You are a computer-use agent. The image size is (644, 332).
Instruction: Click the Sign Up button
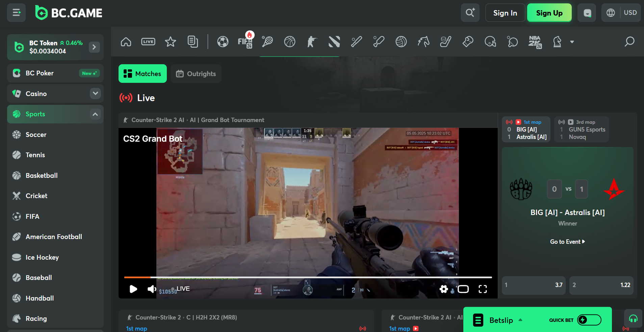pyautogui.click(x=549, y=13)
